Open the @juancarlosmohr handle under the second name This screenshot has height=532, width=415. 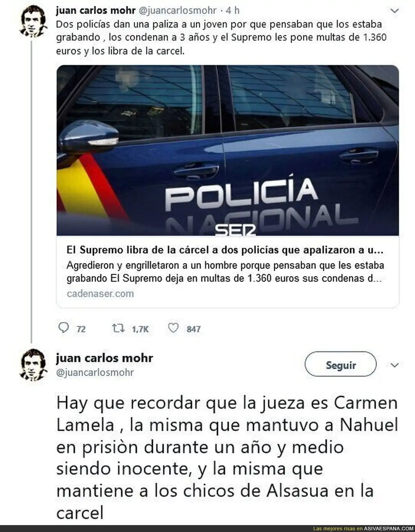click(x=95, y=373)
